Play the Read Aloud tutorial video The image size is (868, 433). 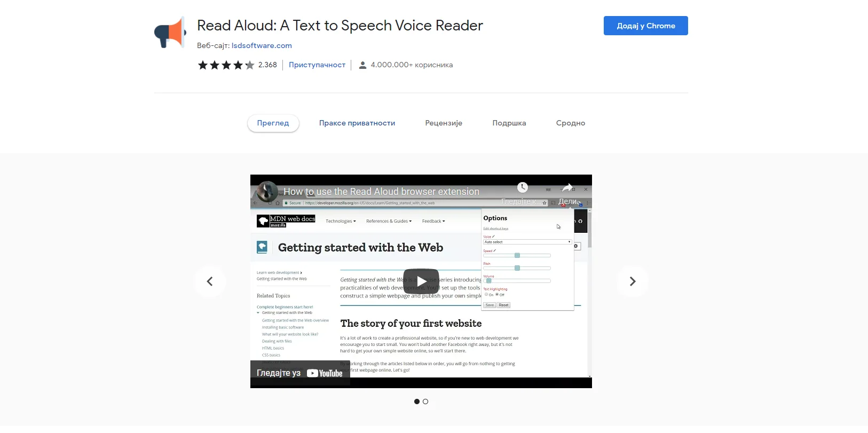coord(421,281)
